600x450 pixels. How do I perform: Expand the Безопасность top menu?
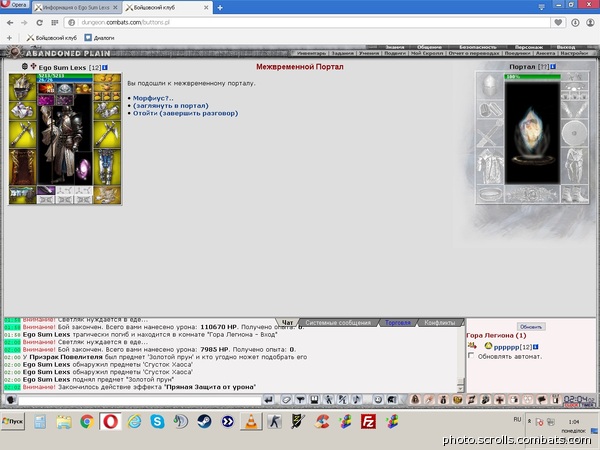point(478,47)
